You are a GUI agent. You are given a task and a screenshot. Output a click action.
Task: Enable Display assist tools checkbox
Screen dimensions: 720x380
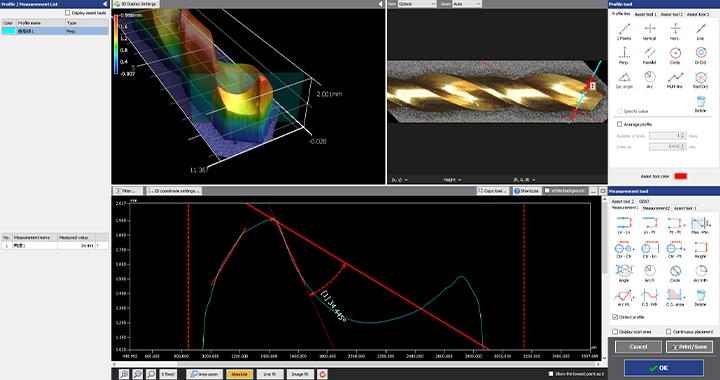pyautogui.click(x=68, y=13)
